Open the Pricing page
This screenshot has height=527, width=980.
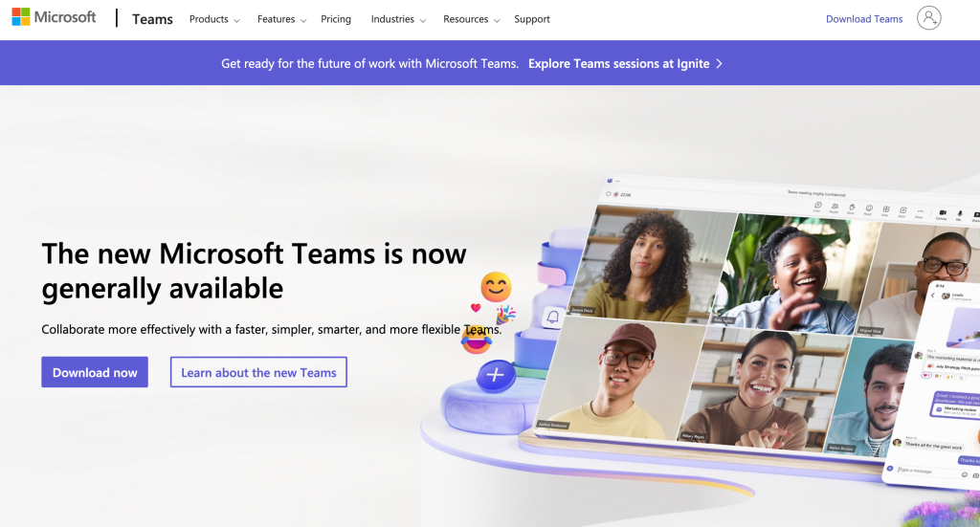click(336, 19)
